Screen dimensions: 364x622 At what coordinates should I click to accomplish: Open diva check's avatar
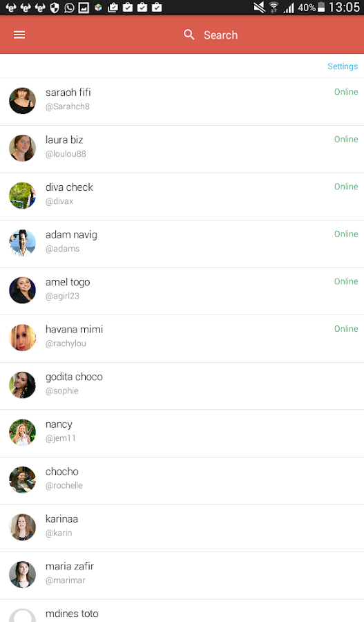[x=23, y=196]
